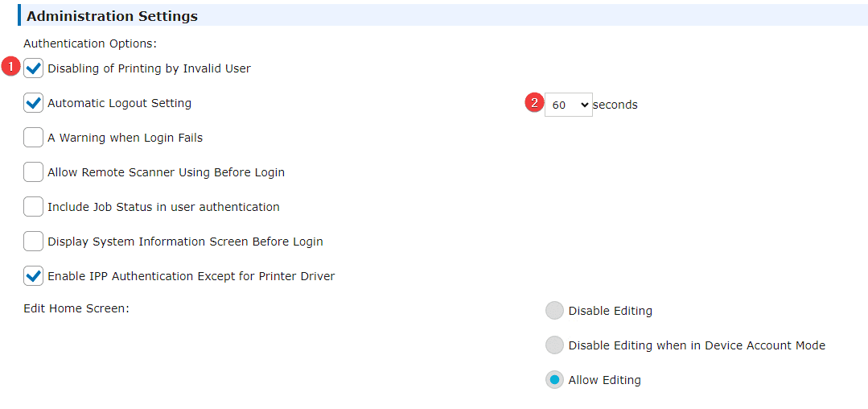Click the Edit Home Screen label

pyautogui.click(x=76, y=308)
